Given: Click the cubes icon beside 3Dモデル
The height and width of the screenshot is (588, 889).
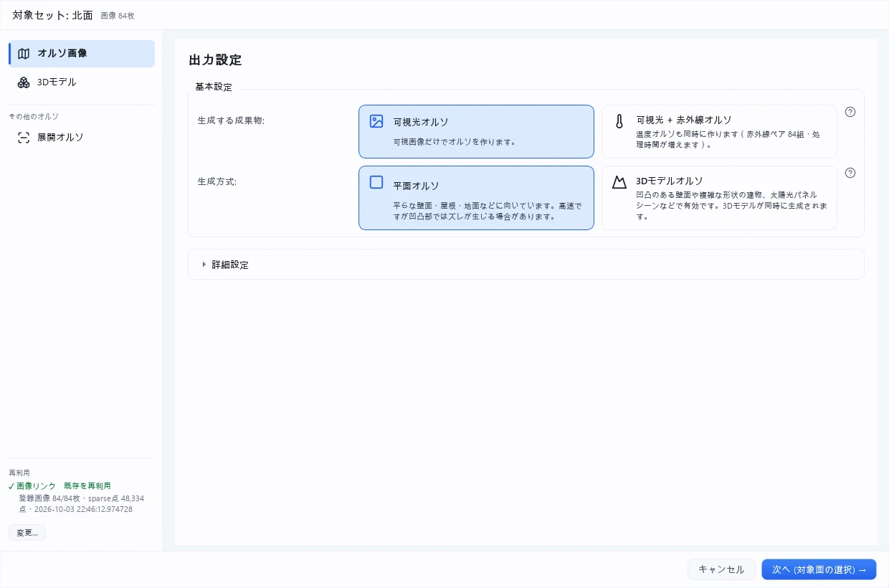Looking at the screenshot, I should [24, 82].
